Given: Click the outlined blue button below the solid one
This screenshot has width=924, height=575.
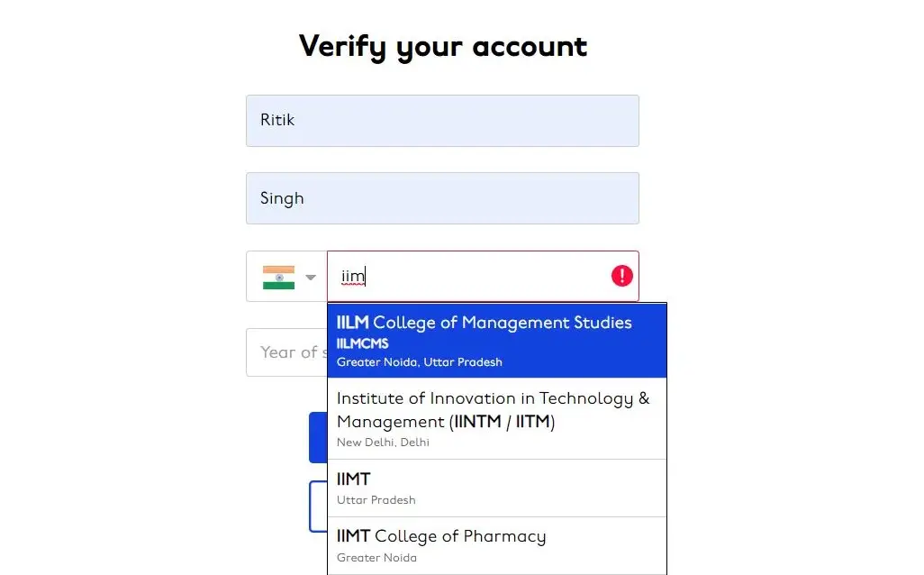Looking at the screenshot, I should coord(318,507).
